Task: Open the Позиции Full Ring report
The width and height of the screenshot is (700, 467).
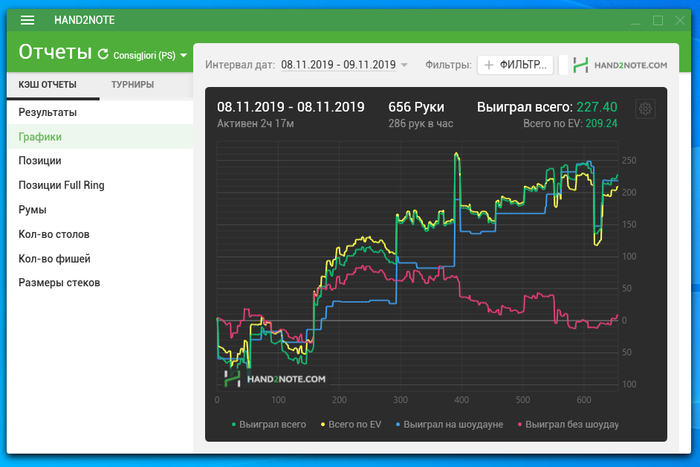Action: [x=100, y=185]
